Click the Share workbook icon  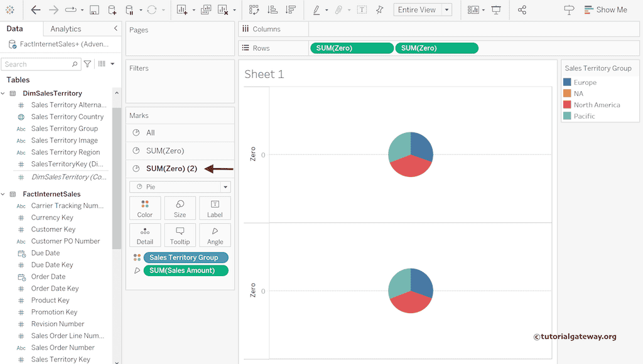(522, 10)
